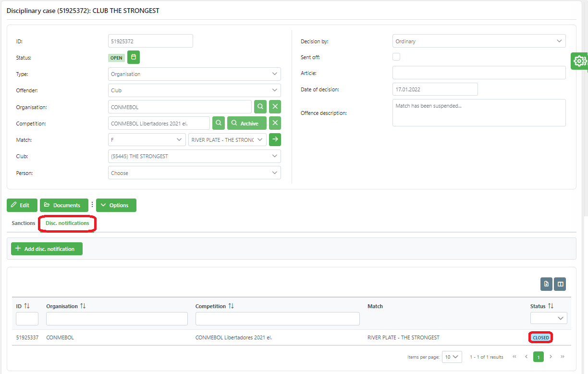Open the column chooser icon above table
The width and height of the screenshot is (588, 374).
pos(560,284)
